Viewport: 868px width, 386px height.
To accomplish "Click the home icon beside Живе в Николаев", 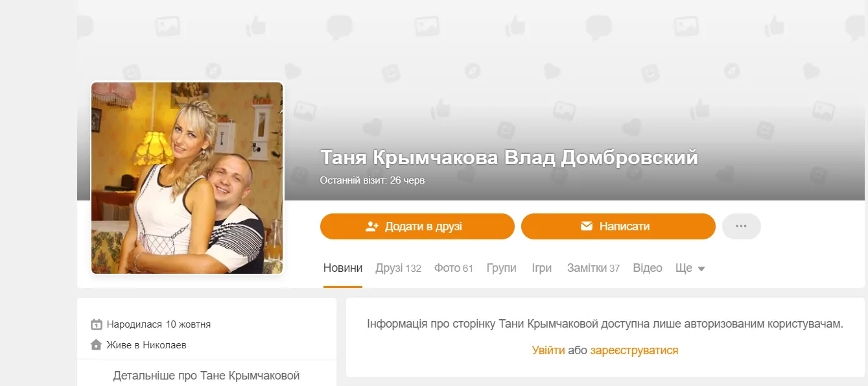I will click(97, 345).
